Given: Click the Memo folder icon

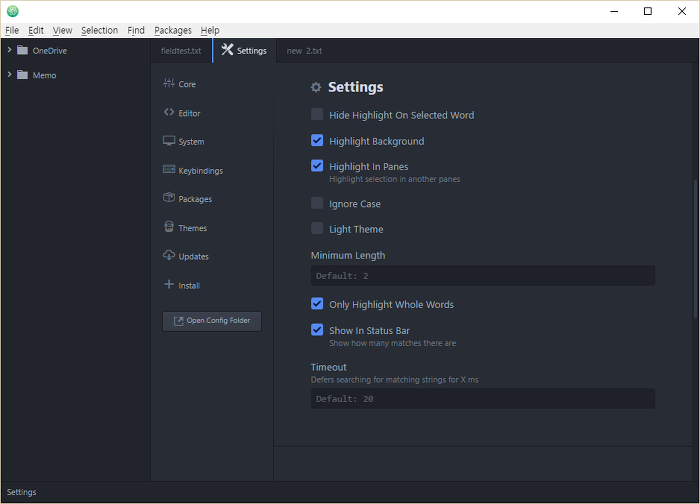Looking at the screenshot, I should (22, 75).
